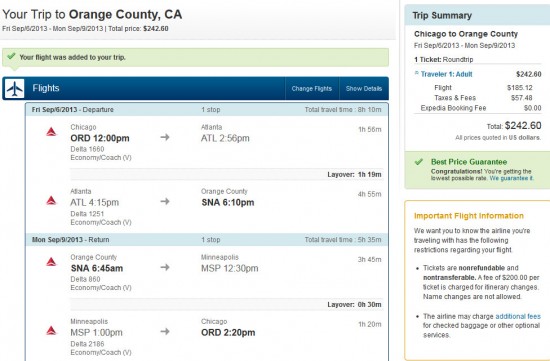The width and height of the screenshot is (550, 361).
Task: Open the additional fees link
Action: coord(518,316)
